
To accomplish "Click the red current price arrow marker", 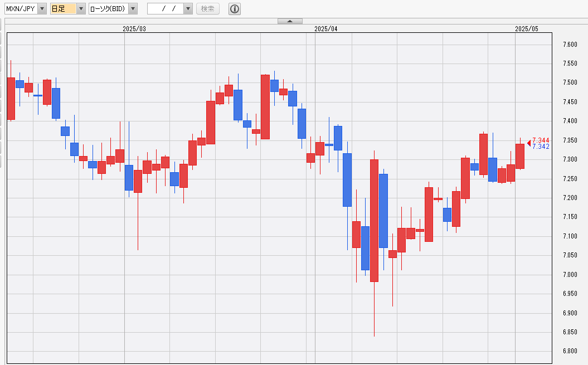I will coord(528,143).
